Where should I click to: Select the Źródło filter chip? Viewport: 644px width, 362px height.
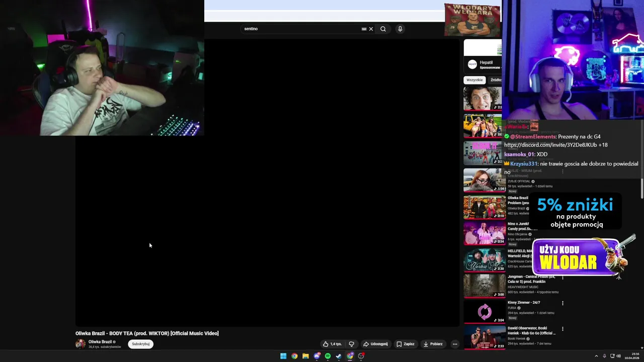click(496, 80)
